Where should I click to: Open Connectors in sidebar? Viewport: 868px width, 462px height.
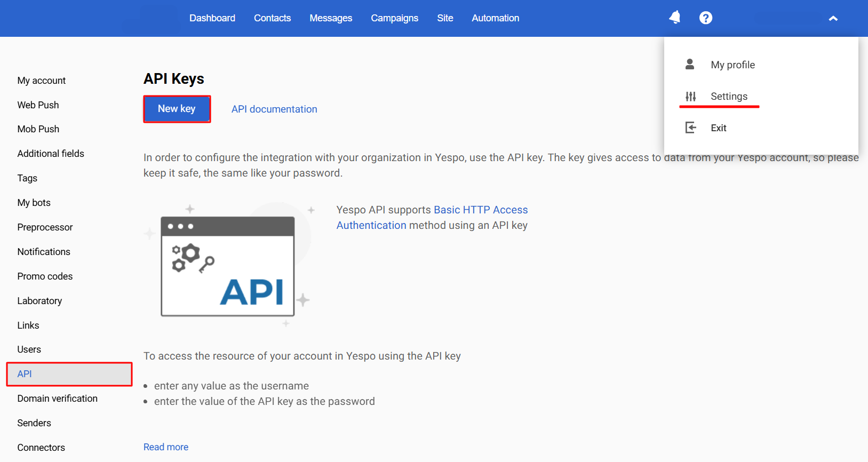click(x=41, y=448)
